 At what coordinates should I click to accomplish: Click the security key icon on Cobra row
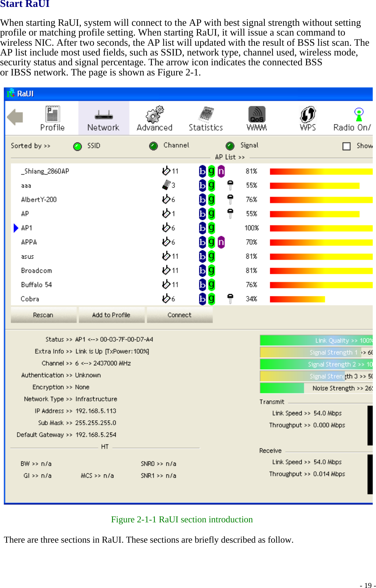pos(230,299)
